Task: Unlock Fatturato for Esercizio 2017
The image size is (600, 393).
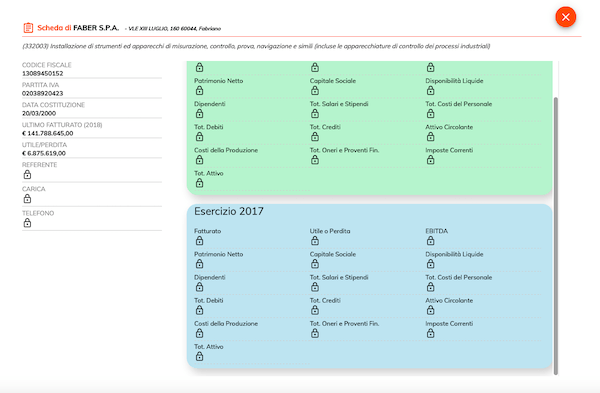Action: (x=199, y=241)
